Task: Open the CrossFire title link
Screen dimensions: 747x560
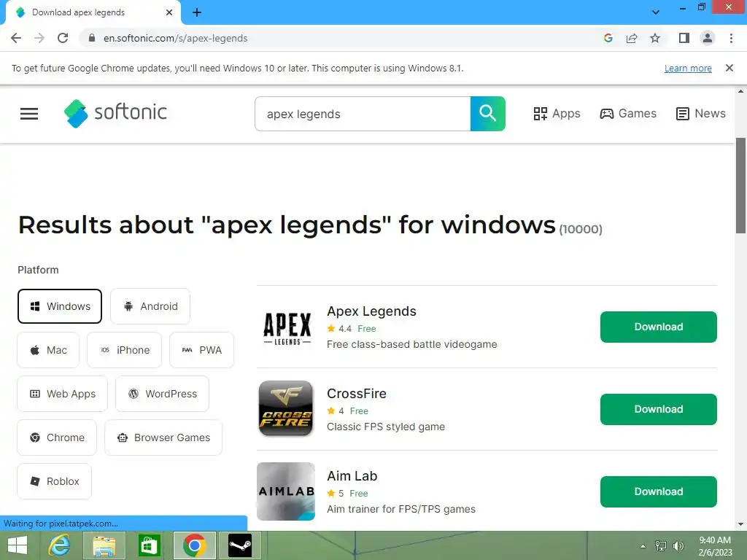Action: [x=356, y=393]
